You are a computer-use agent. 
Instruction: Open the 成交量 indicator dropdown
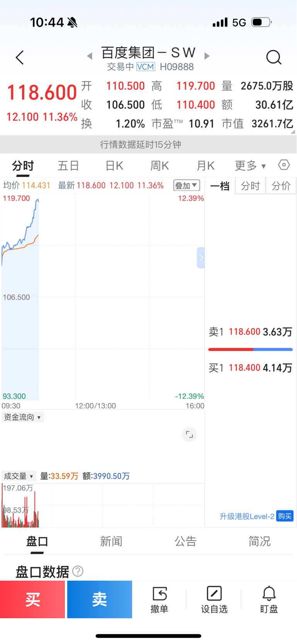(x=19, y=476)
